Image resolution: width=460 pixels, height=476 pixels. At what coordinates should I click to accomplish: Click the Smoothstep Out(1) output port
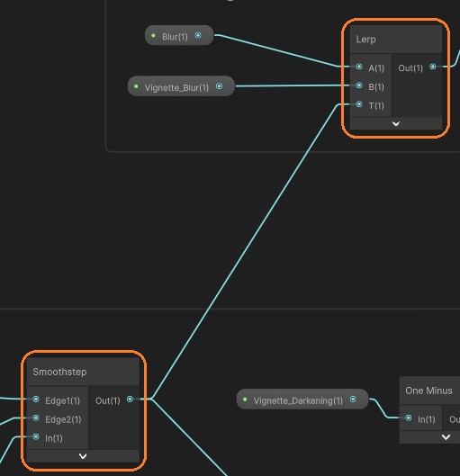click(130, 399)
